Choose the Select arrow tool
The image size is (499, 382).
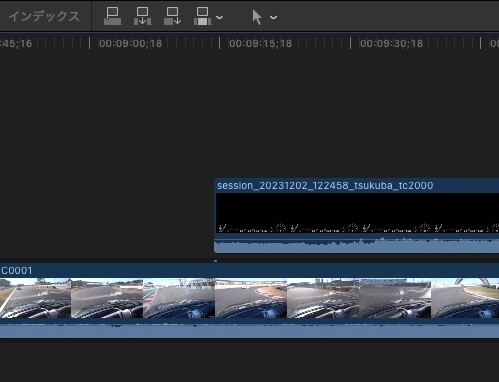pos(257,17)
